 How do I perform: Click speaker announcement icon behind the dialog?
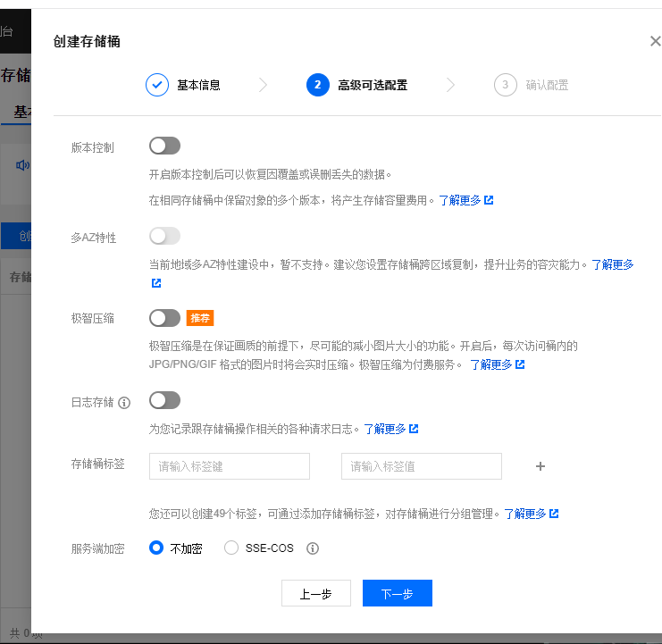22,164
